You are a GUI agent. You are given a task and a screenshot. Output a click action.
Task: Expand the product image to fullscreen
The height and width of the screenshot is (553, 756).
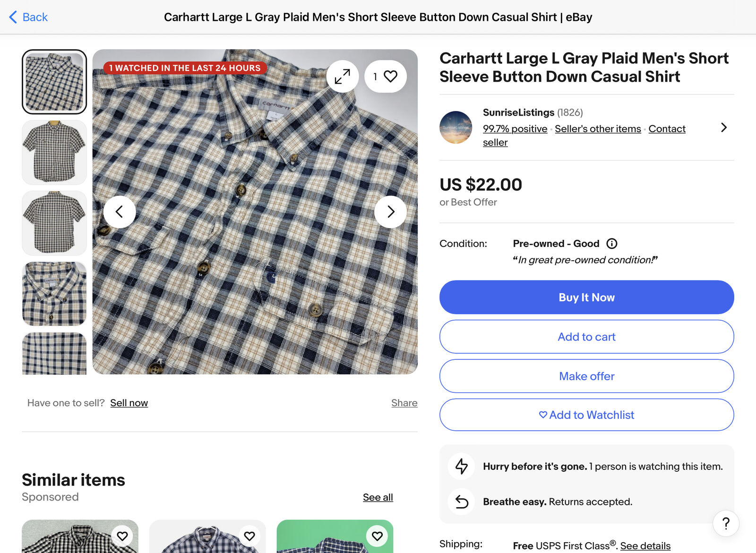click(342, 77)
